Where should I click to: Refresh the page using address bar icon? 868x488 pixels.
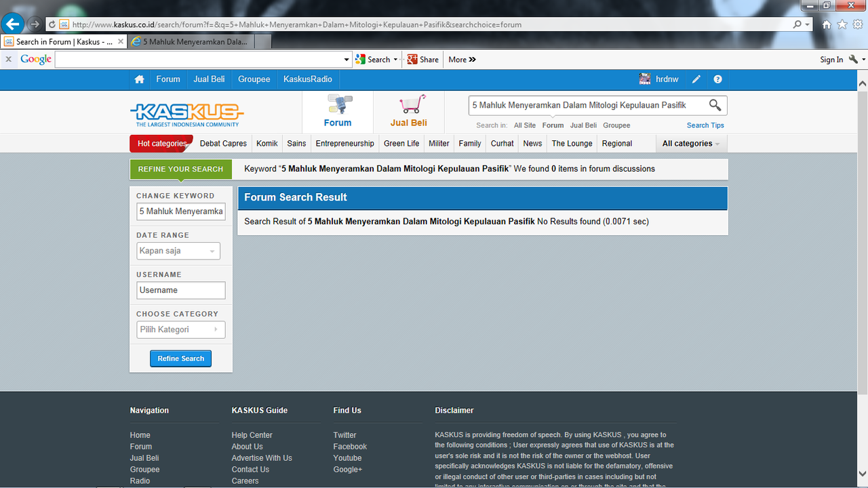[52, 24]
